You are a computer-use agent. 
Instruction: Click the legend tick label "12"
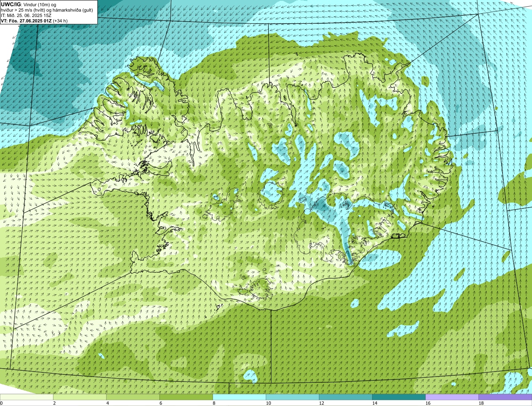(x=322, y=403)
